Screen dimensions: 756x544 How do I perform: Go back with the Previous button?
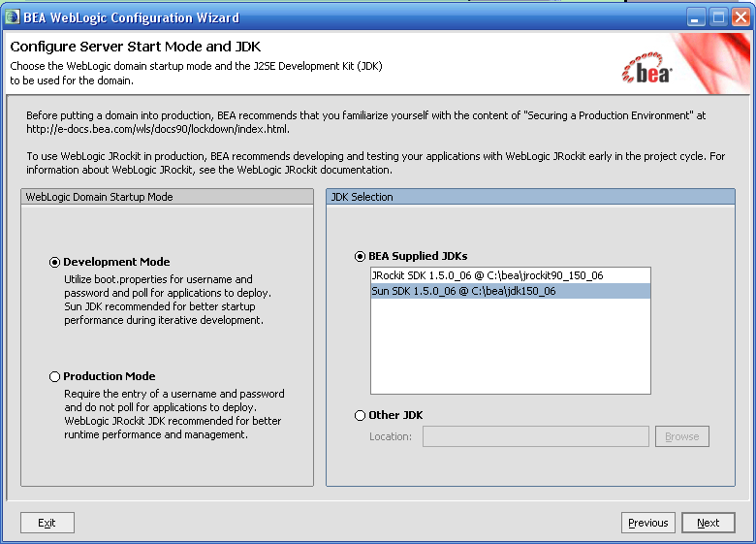648,523
